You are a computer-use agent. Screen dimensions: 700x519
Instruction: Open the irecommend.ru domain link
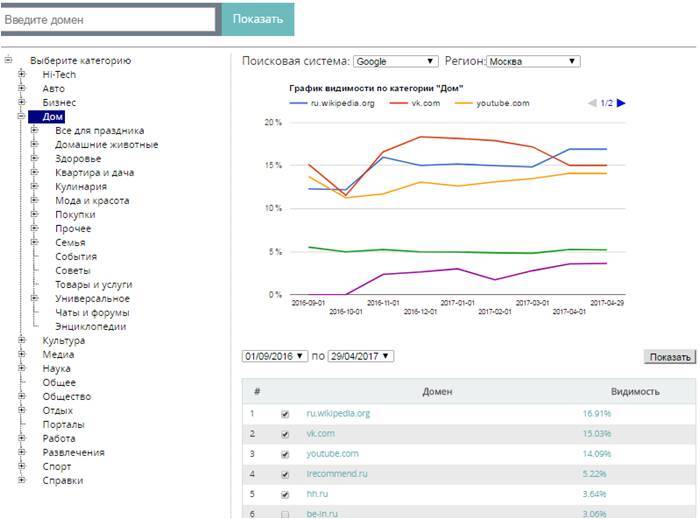click(x=340, y=473)
